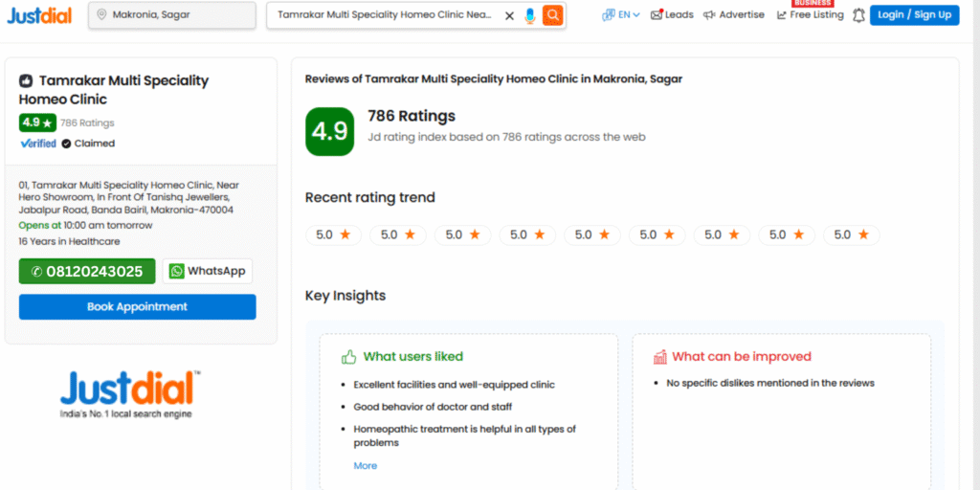Click What users liked heading

click(413, 357)
